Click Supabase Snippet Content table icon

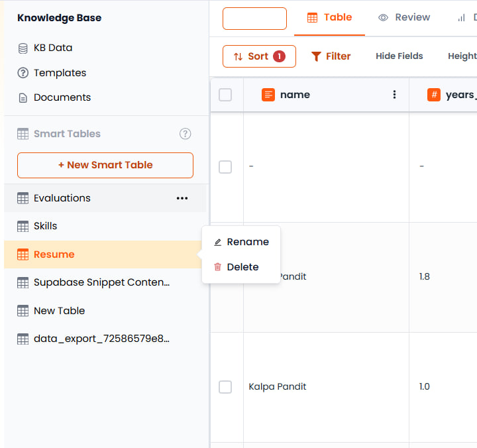(x=23, y=282)
